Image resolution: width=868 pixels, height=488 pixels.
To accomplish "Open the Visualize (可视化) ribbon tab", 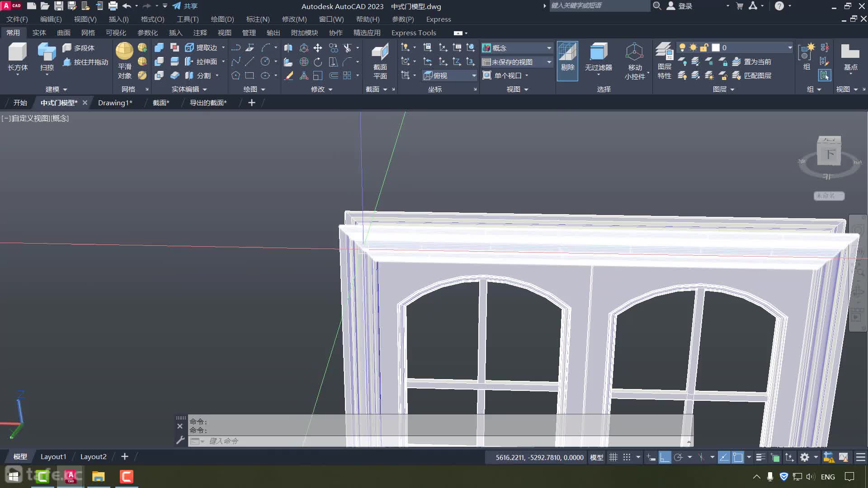I will coord(116,33).
